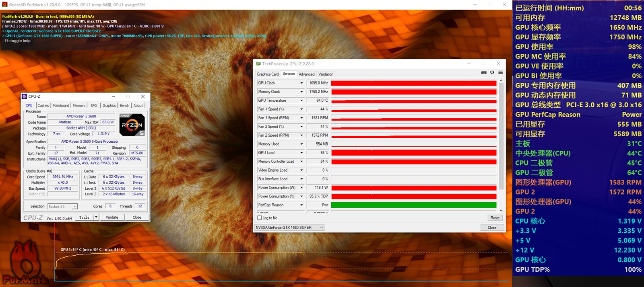Switch to CPU-Z Caches tab
The image size is (644, 287).
point(43,106)
